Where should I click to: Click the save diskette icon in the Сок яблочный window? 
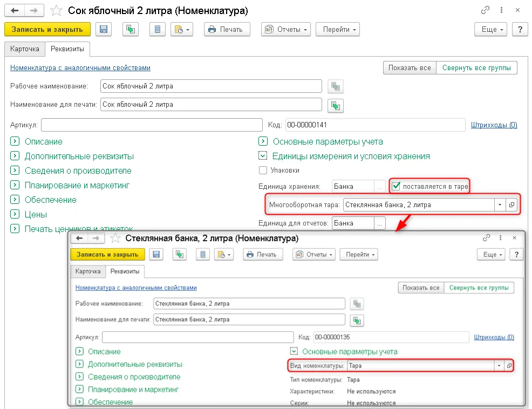click(x=104, y=30)
